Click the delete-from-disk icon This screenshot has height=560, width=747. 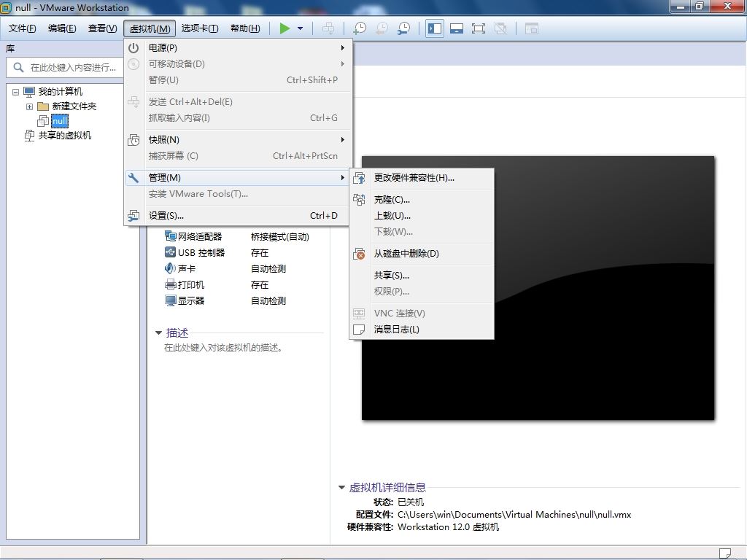(359, 254)
